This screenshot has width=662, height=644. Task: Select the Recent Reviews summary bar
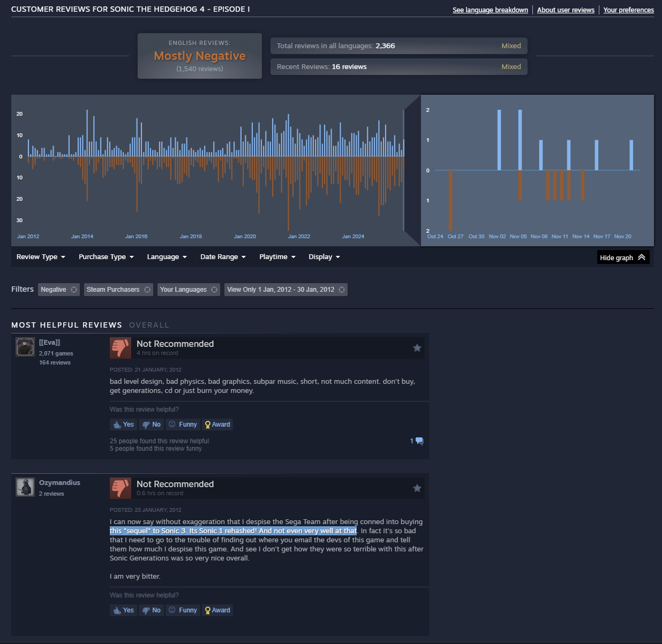coord(399,67)
